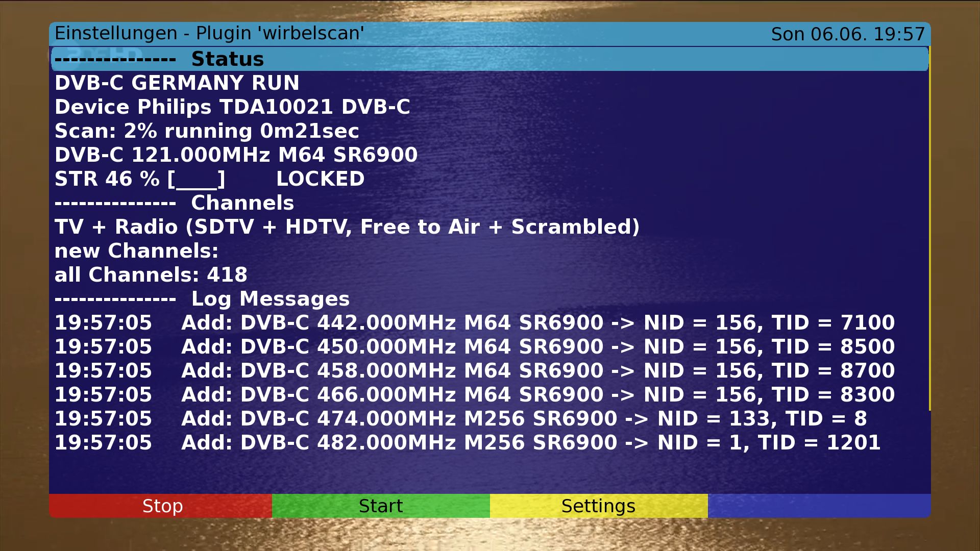Select the log entry for 442.000MHz TID 7100
980x551 pixels.
click(x=474, y=323)
